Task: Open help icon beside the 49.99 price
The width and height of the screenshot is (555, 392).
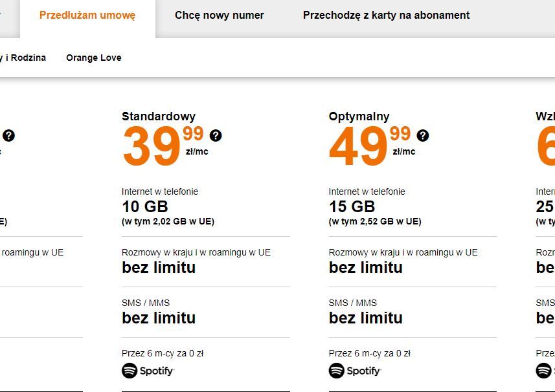Action: point(423,136)
